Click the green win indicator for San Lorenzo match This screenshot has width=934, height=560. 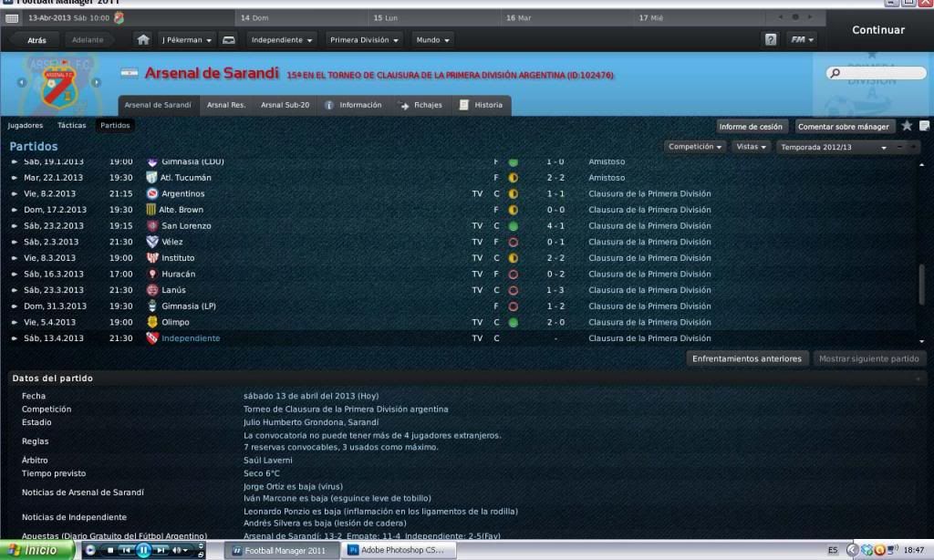(x=513, y=226)
